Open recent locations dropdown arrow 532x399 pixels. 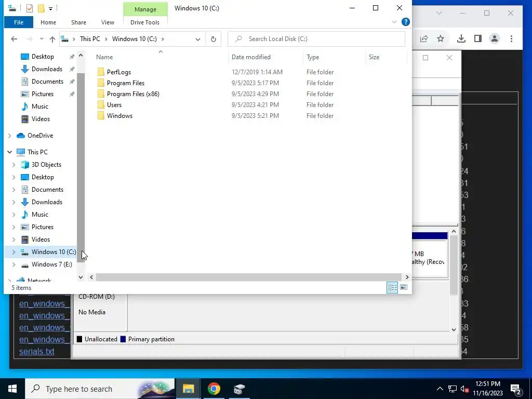pyautogui.click(x=42, y=39)
